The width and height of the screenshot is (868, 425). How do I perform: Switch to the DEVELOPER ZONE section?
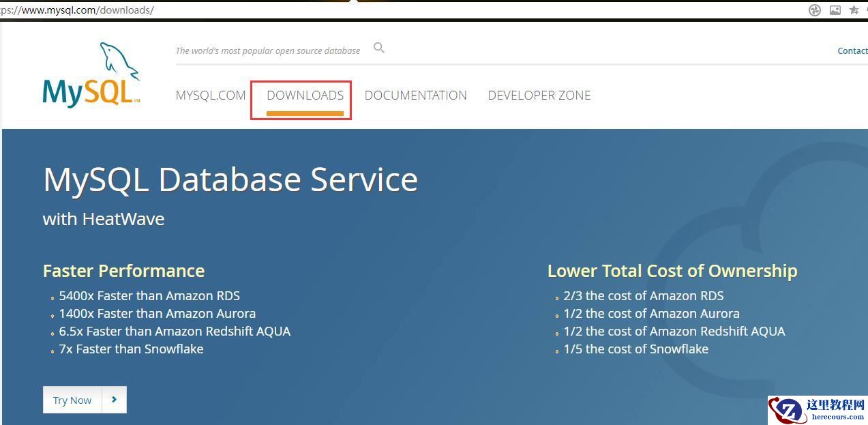coord(539,96)
